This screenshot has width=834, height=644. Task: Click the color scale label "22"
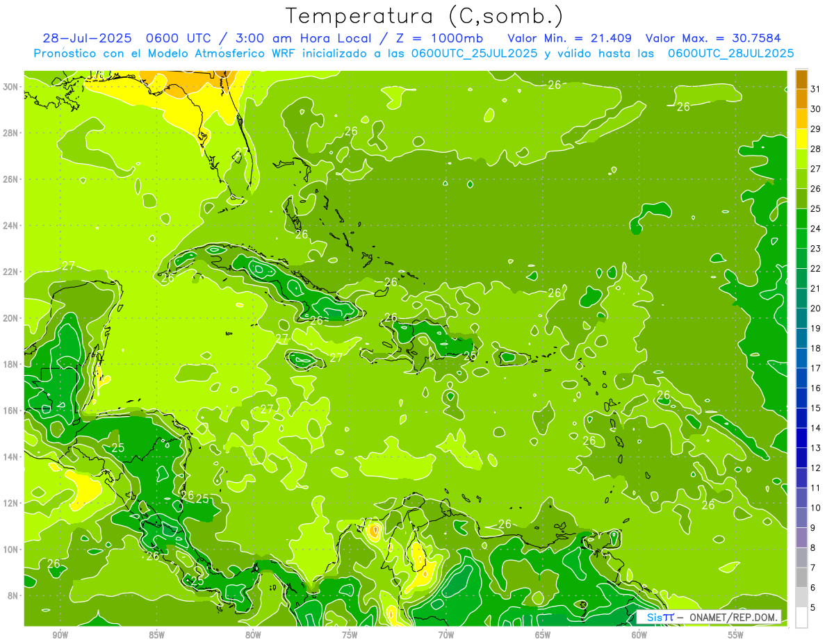(816, 268)
